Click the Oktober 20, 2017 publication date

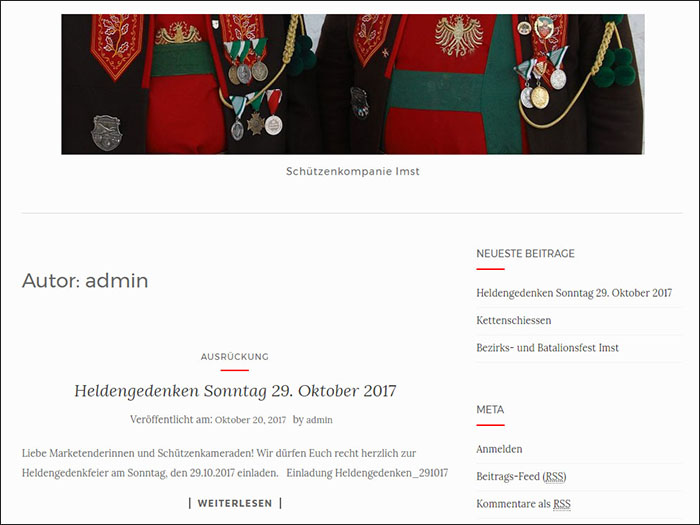[250, 420]
